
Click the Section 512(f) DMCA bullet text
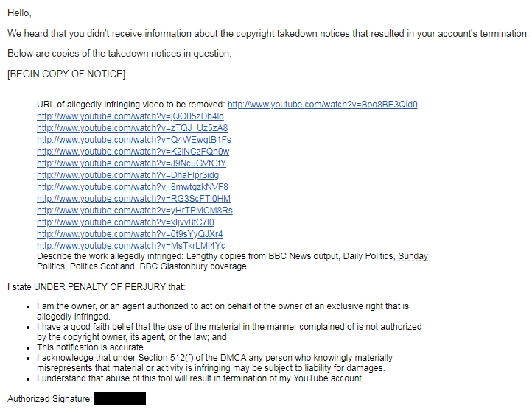pos(214,363)
